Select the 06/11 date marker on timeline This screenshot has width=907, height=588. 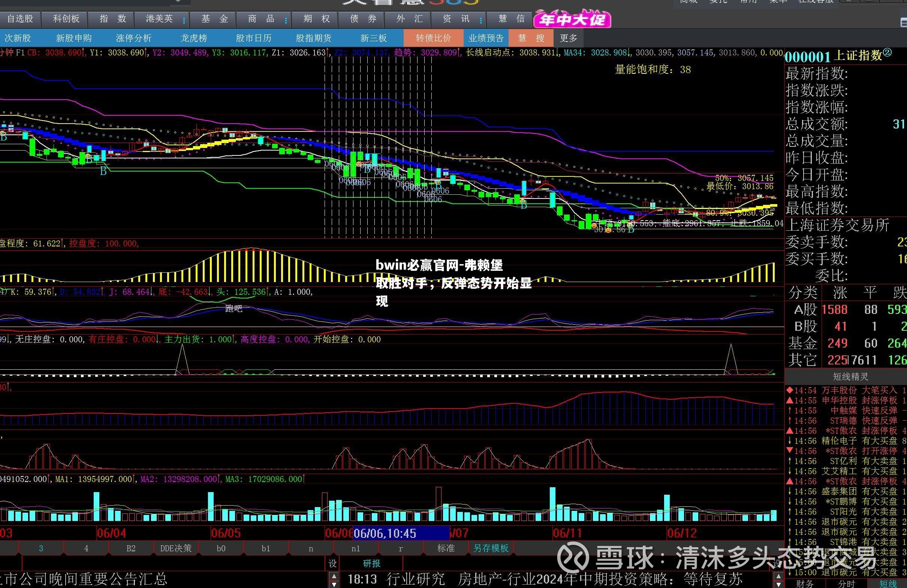[567, 533]
